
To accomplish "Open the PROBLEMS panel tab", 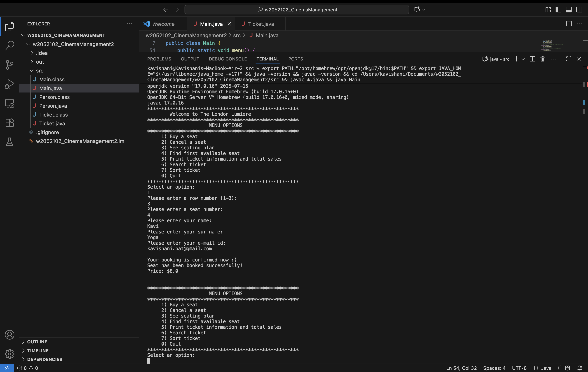I will [x=159, y=59].
